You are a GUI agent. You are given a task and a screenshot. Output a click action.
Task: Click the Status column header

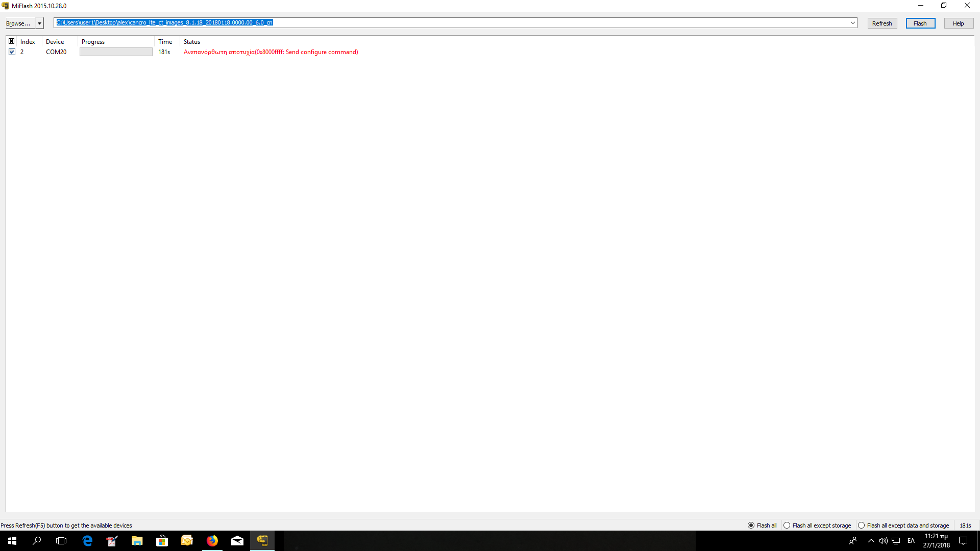[192, 42]
